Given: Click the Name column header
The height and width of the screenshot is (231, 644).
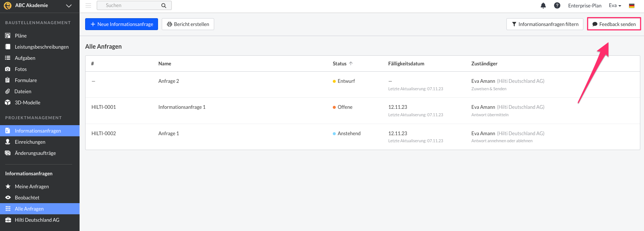Looking at the screenshot, I should pyautogui.click(x=165, y=64).
